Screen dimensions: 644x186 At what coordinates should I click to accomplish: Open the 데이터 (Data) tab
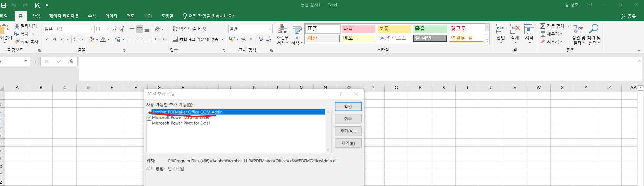pyautogui.click(x=111, y=16)
